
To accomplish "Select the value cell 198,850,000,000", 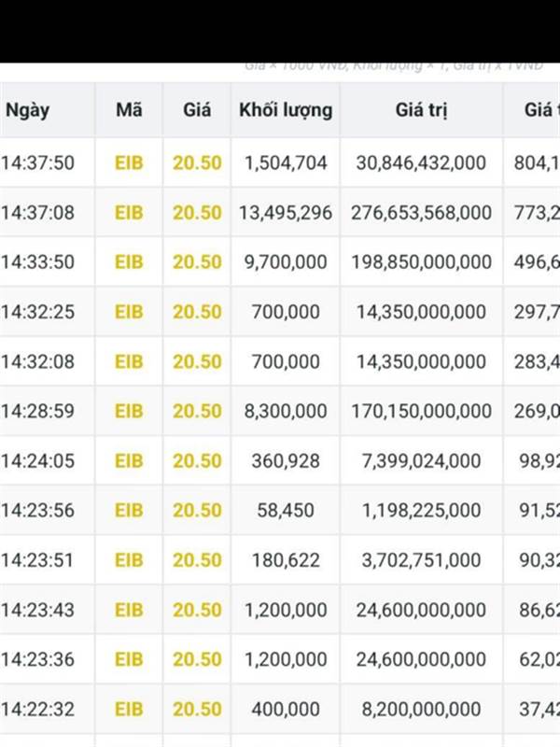I will (421, 262).
